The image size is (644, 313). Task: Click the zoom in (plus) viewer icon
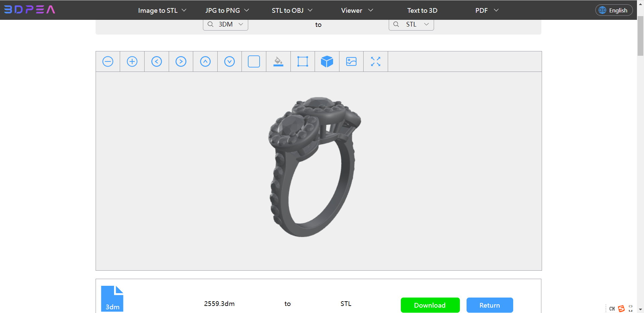132,61
